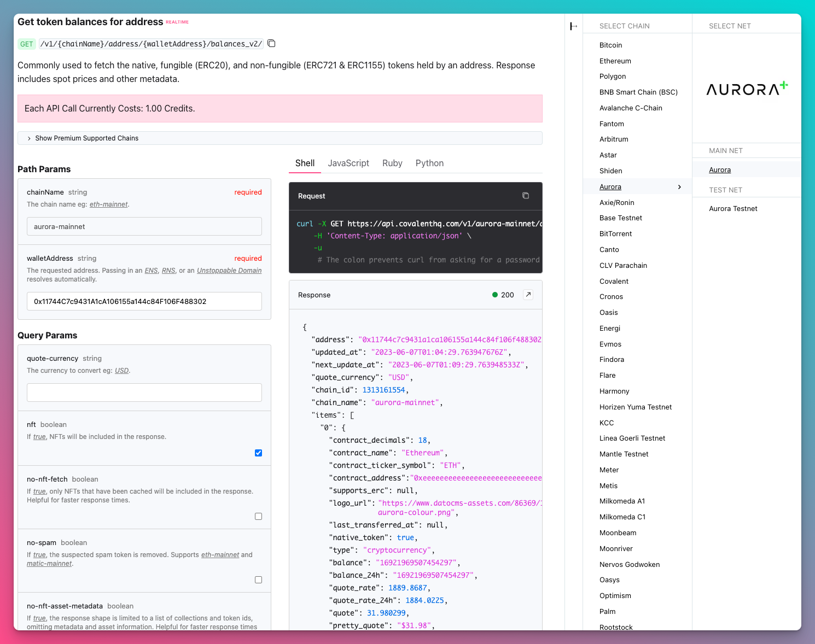Switch to the JavaScript code tab
The height and width of the screenshot is (644, 815).
click(348, 163)
